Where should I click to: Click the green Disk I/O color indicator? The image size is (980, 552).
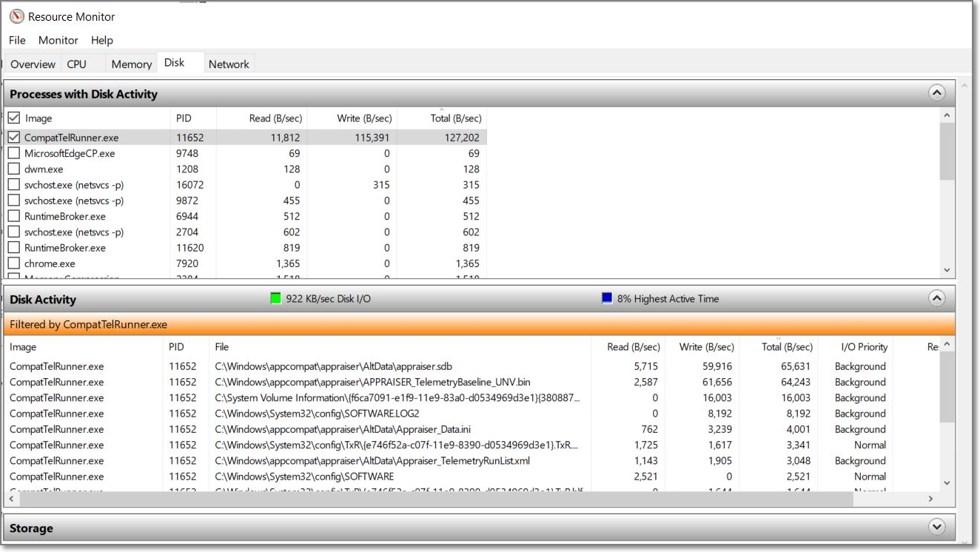tap(276, 299)
